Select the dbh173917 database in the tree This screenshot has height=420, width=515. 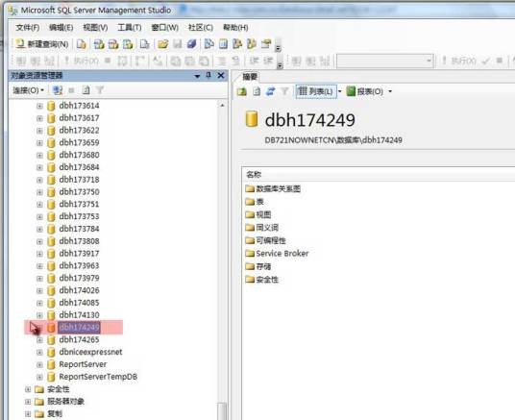tap(79, 254)
